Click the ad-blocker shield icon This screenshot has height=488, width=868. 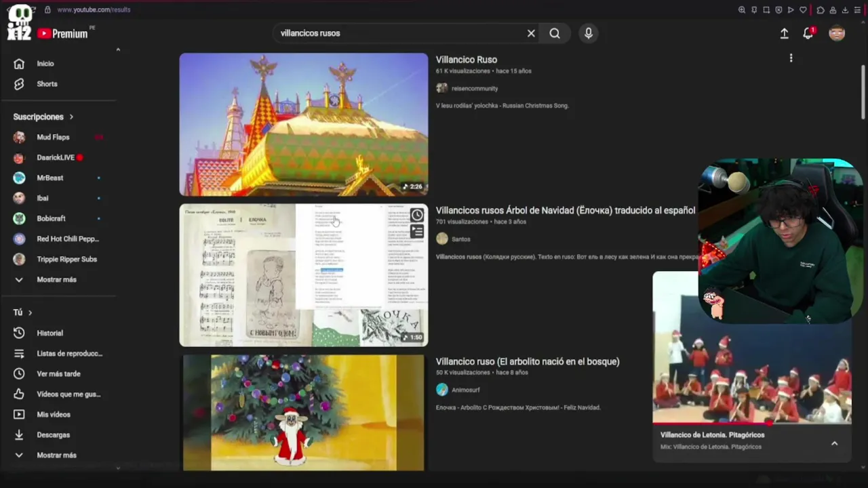pos(778,10)
